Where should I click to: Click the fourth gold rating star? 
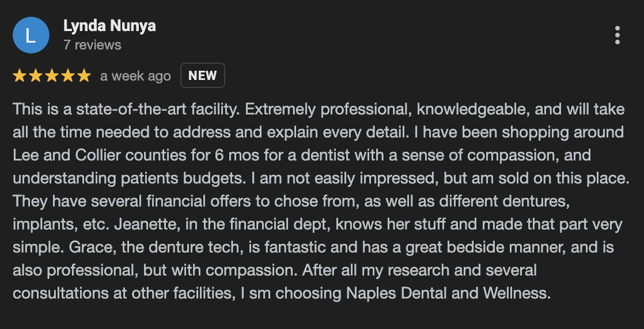[x=68, y=76]
